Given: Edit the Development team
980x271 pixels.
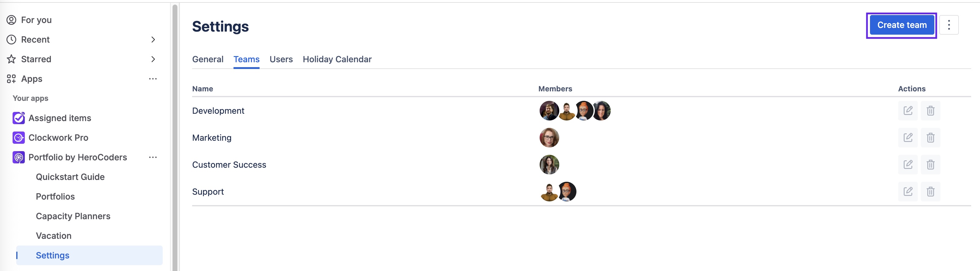Looking at the screenshot, I should (908, 111).
